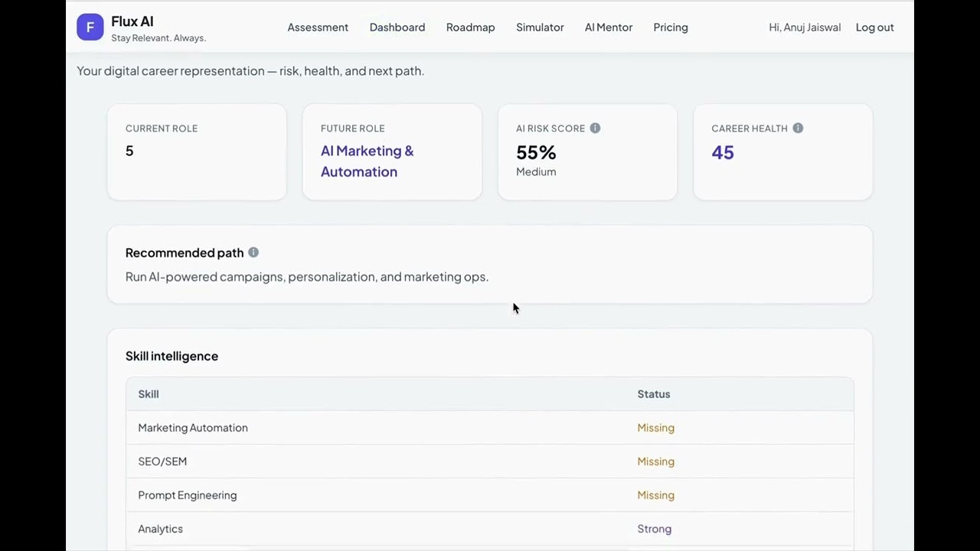Select the SEO/SEM skill row
The width and height of the screenshot is (980, 551).
(x=162, y=461)
